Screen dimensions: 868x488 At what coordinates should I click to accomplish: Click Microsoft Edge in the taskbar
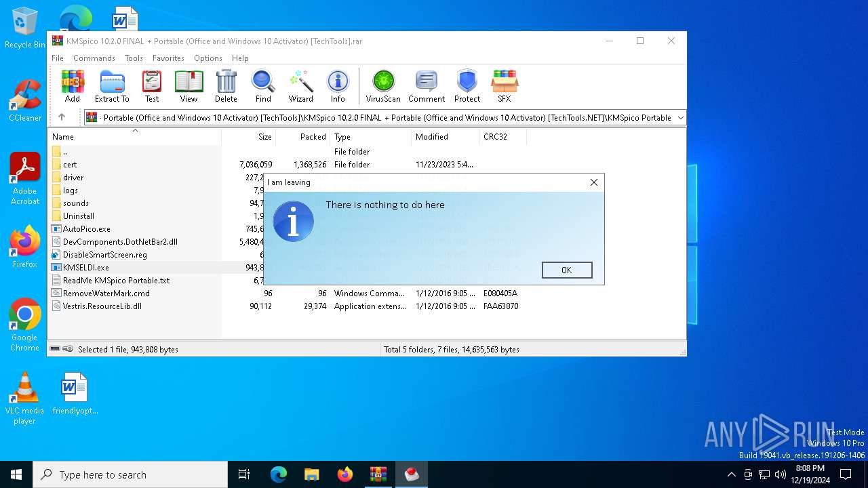click(x=279, y=474)
